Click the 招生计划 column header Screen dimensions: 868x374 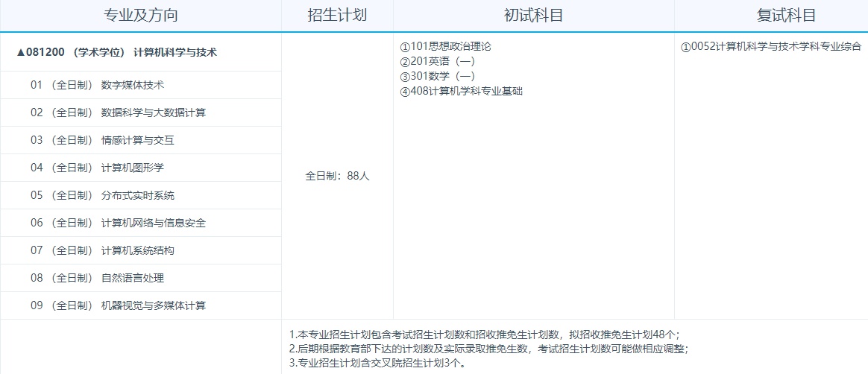pos(337,16)
